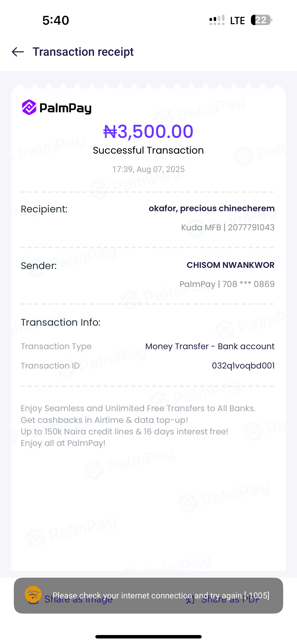Tap the LTE network indicator
The height and width of the screenshot is (644, 297).
(237, 20)
